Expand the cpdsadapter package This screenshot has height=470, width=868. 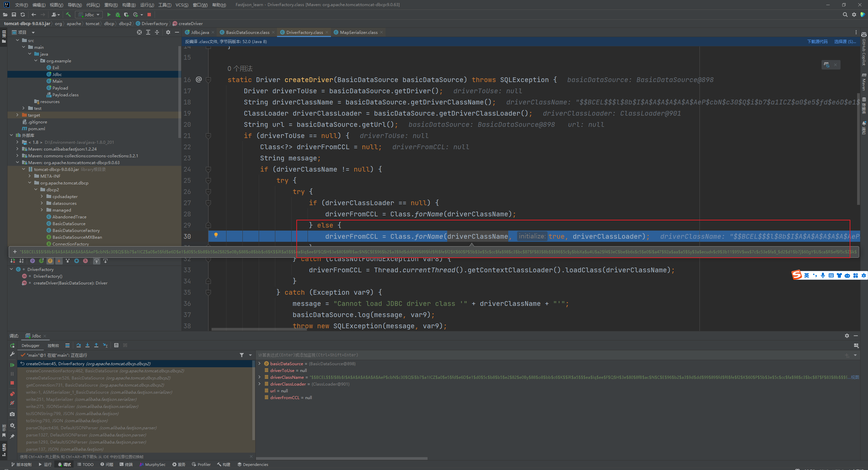(42, 196)
